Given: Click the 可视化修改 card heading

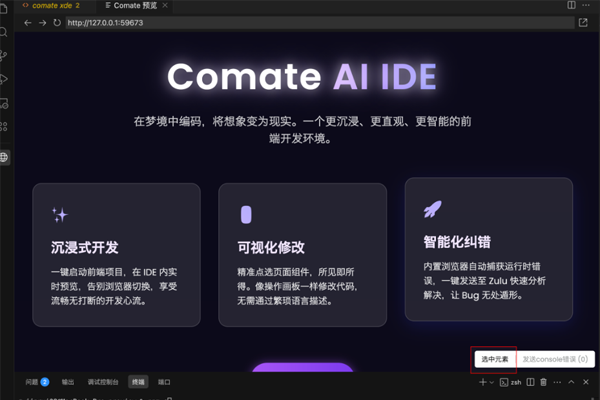Looking at the screenshot, I should 271,248.
